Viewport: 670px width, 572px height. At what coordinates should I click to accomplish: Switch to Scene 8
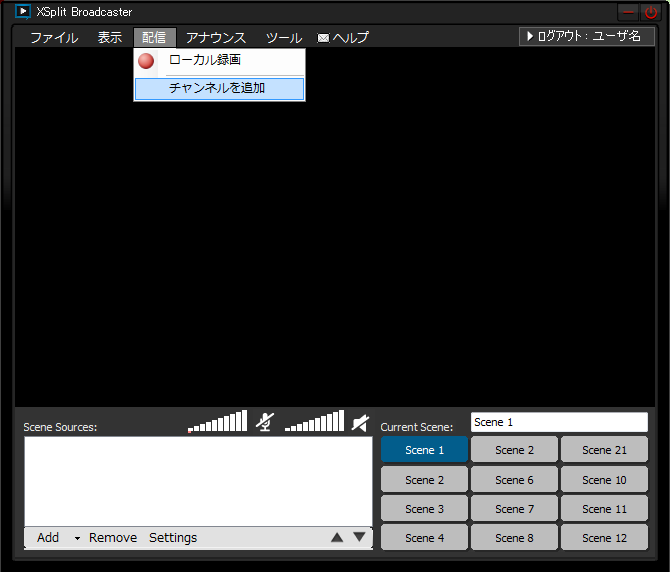click(x=514, y=538)
